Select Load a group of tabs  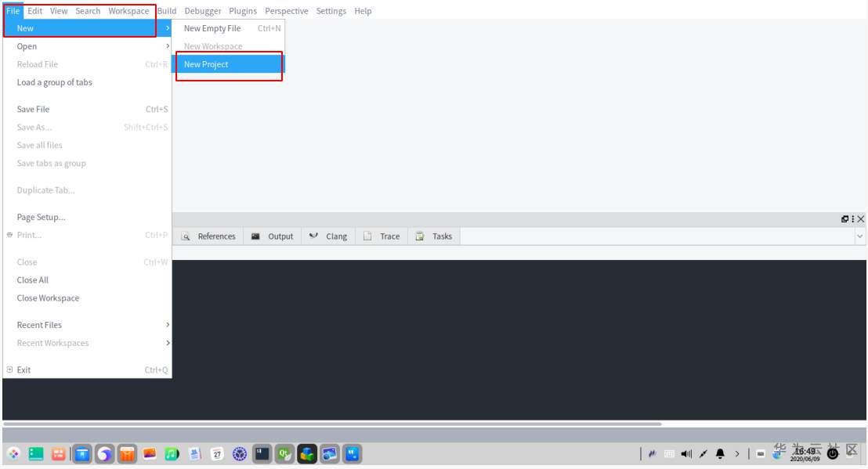88,82
